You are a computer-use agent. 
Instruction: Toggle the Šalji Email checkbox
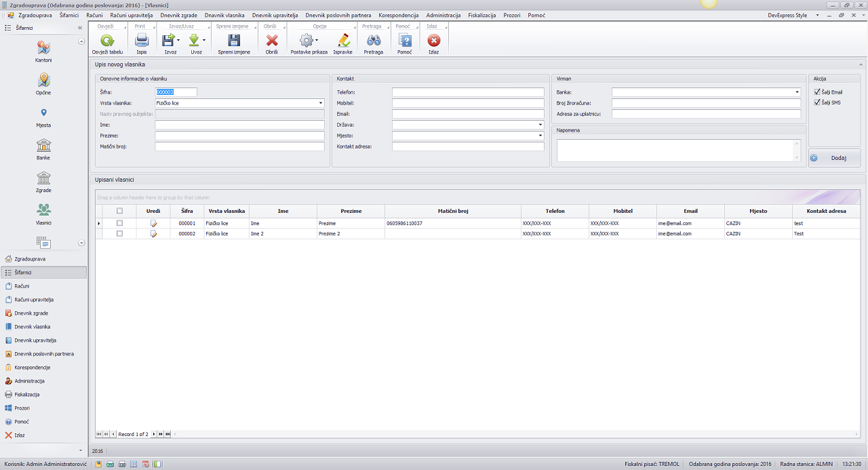point(817,92)
